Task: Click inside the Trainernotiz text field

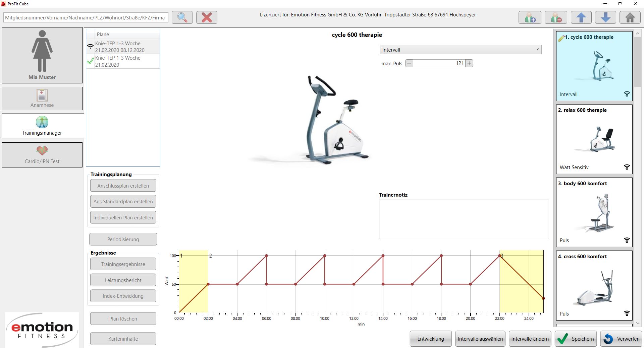Action: (464, 219)
